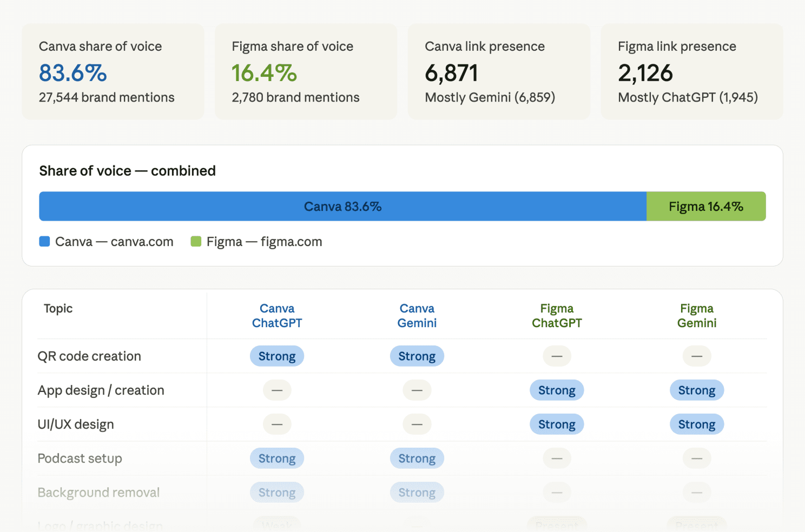Click UI/UX design's Figma ChatGPT Strong badge
805x532 pixels.
[557, 424]
